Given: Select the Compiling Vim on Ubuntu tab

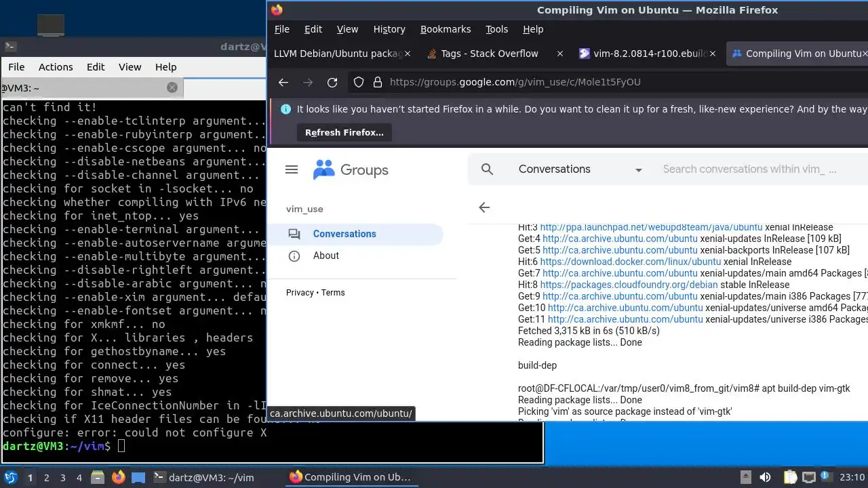Looking at the screenshot, I should coord(797,54).
